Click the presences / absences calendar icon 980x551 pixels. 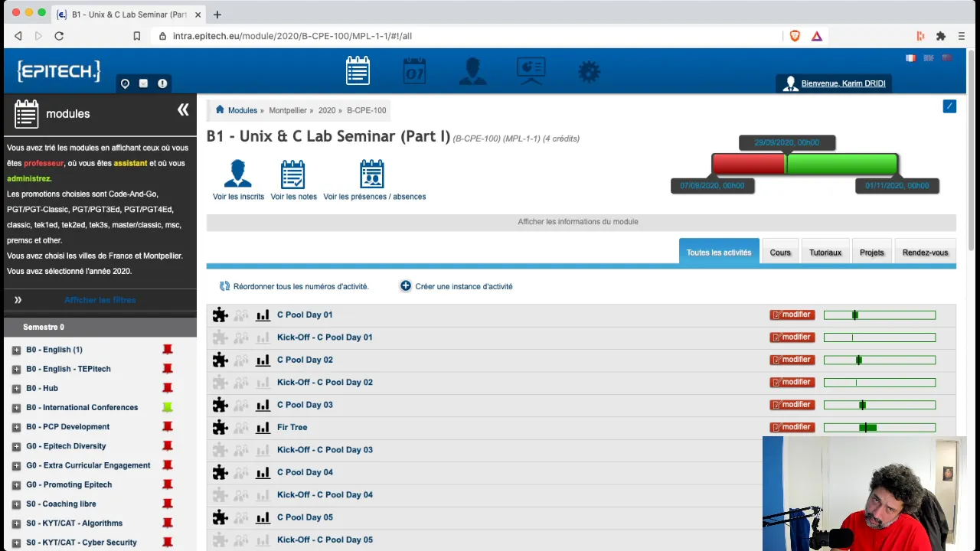(372, 174)
